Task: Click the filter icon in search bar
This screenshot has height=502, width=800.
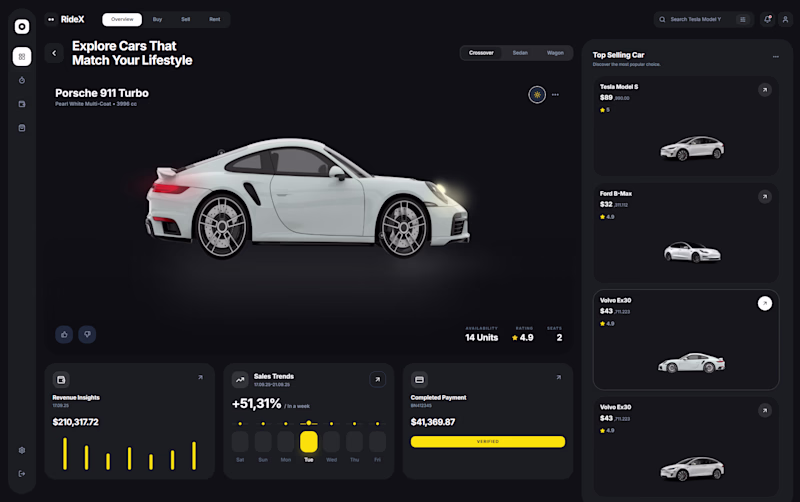Action: point(743,19)
